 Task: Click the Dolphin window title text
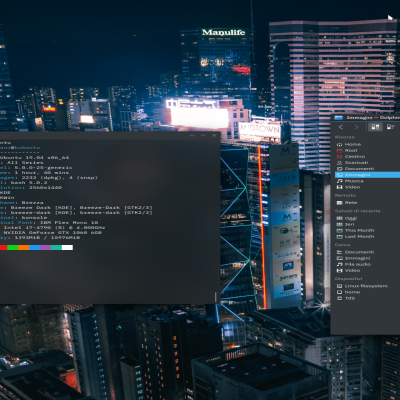373,118
